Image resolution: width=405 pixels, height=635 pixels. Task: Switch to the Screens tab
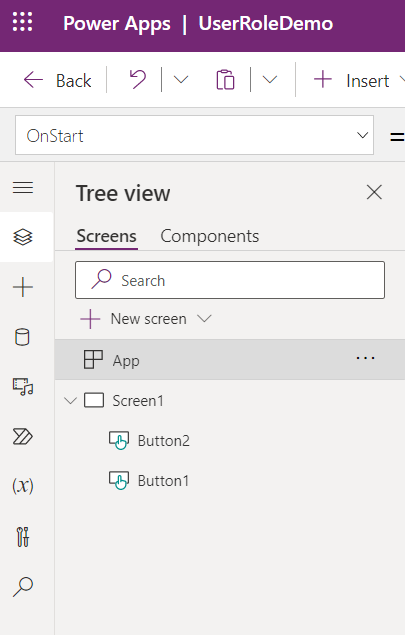(x=107, y=237)
